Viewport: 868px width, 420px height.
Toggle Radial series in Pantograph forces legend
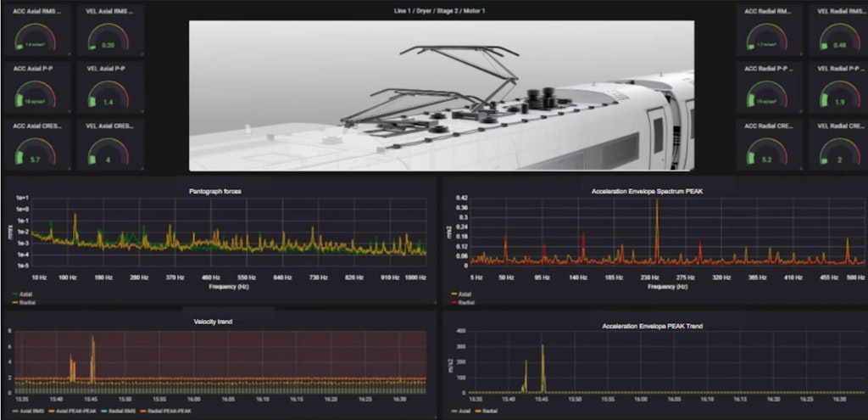coord(22,303)
